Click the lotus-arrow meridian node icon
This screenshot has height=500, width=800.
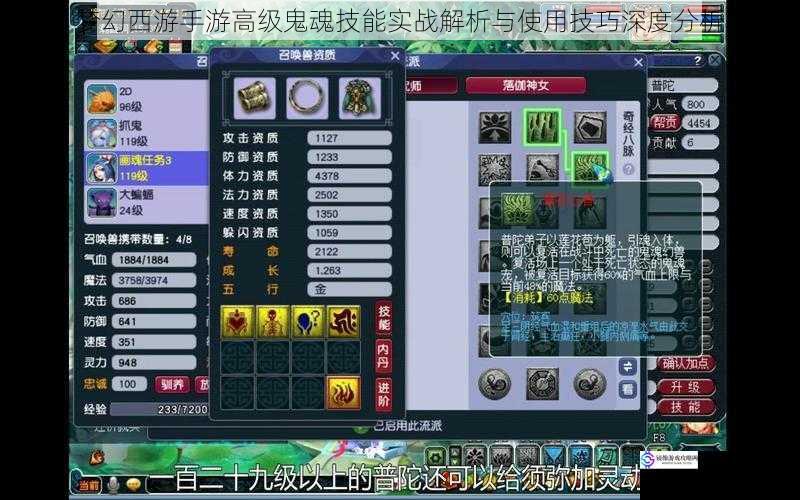click(495, 127)
